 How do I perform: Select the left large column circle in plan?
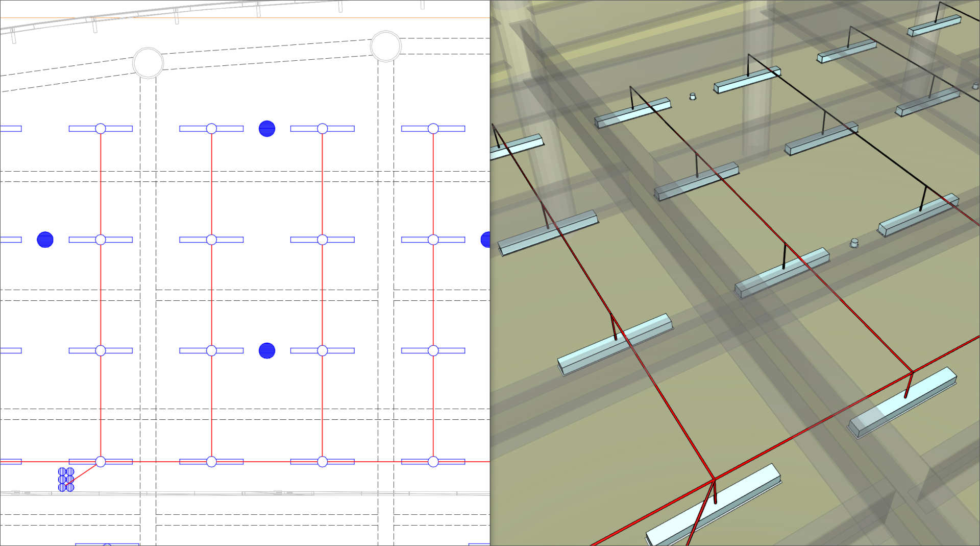coord(148,63)
